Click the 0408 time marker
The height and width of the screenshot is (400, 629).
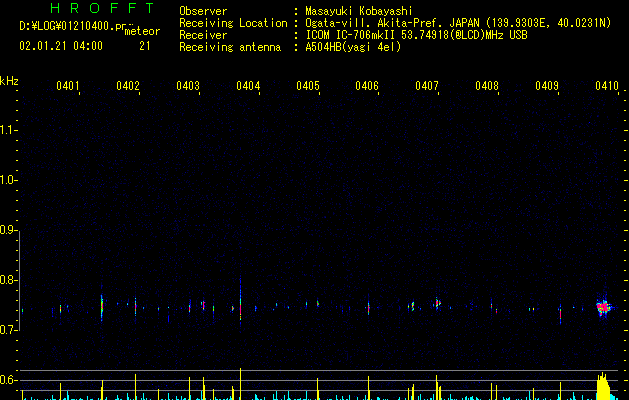pos(487,86)
